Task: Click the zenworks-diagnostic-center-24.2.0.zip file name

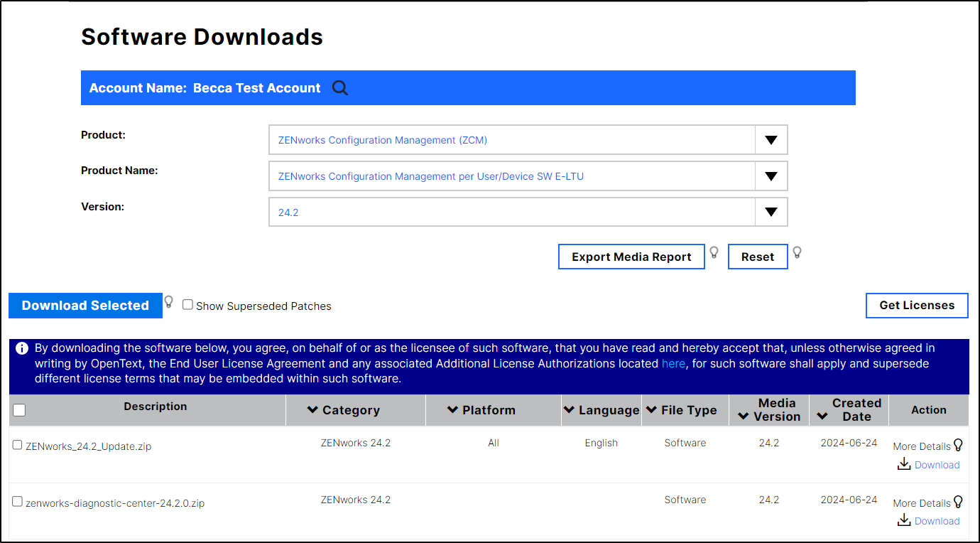Action: [x=115, y=503]
